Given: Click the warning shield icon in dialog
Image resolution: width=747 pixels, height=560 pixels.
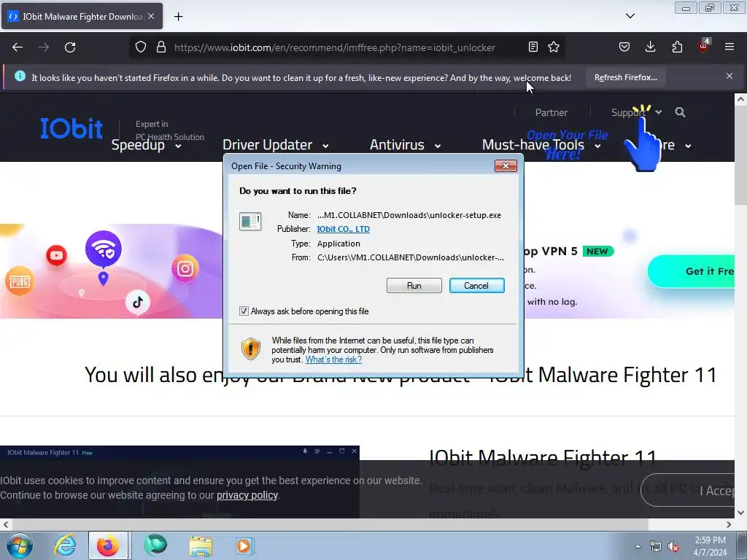Looking at the screenshot, I should point(251,349).
